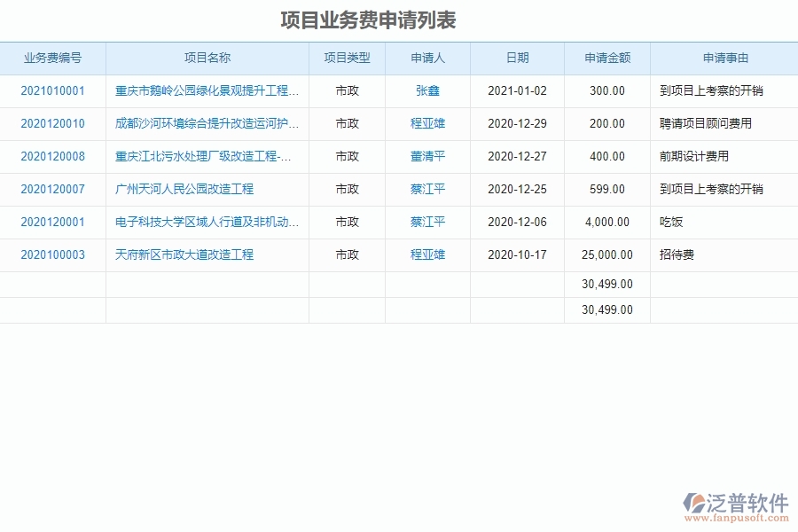This screenshot has height=532, width=798.
Task: View applicant 蔡江平 details
Action: coord(427,189)
